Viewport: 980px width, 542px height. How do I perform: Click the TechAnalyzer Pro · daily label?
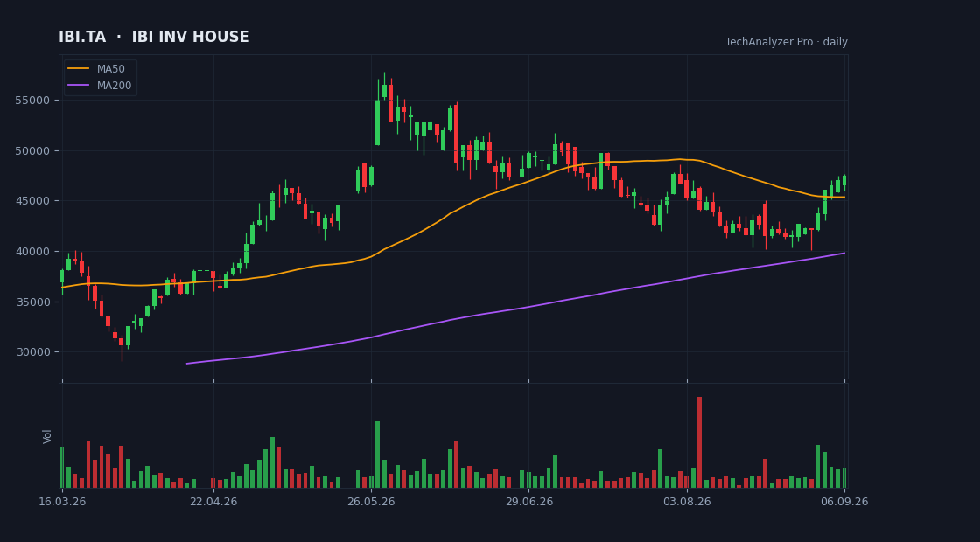787,42
